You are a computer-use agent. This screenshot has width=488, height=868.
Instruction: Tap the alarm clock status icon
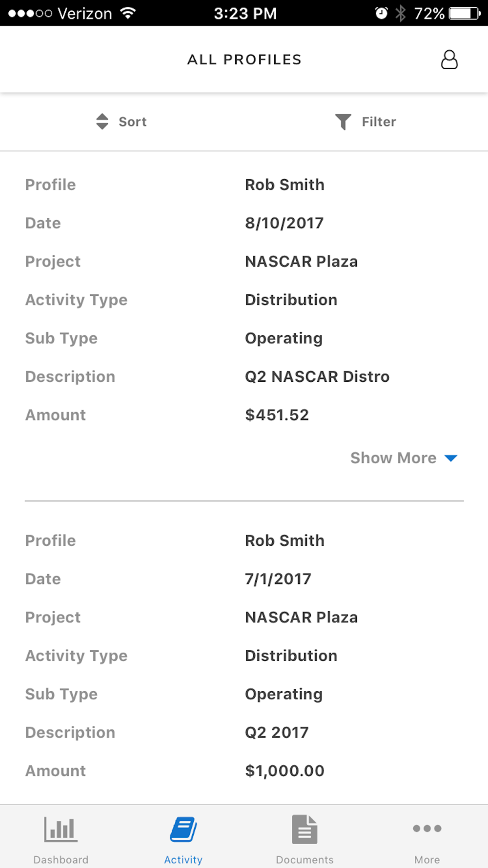(381, 13)
